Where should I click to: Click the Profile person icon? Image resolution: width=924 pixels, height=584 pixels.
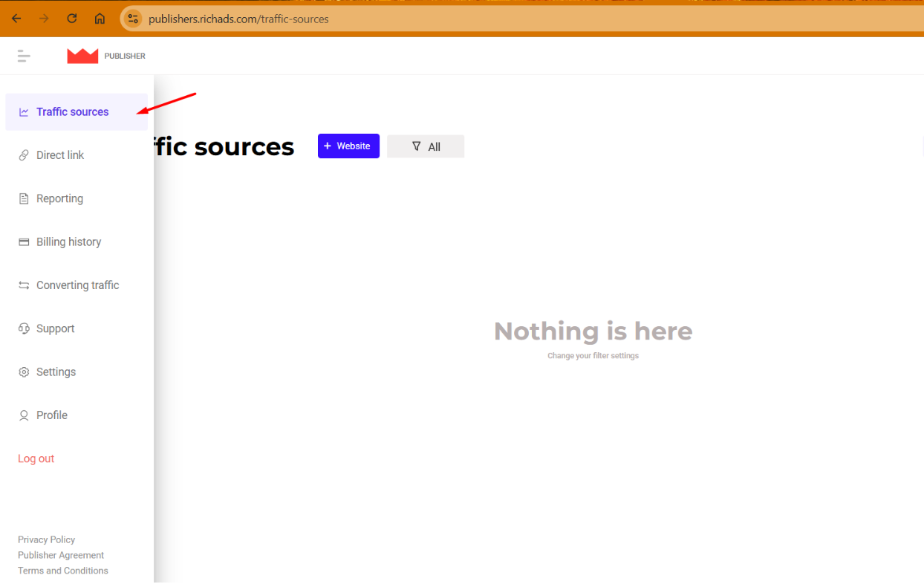click(x=24, y=415)
